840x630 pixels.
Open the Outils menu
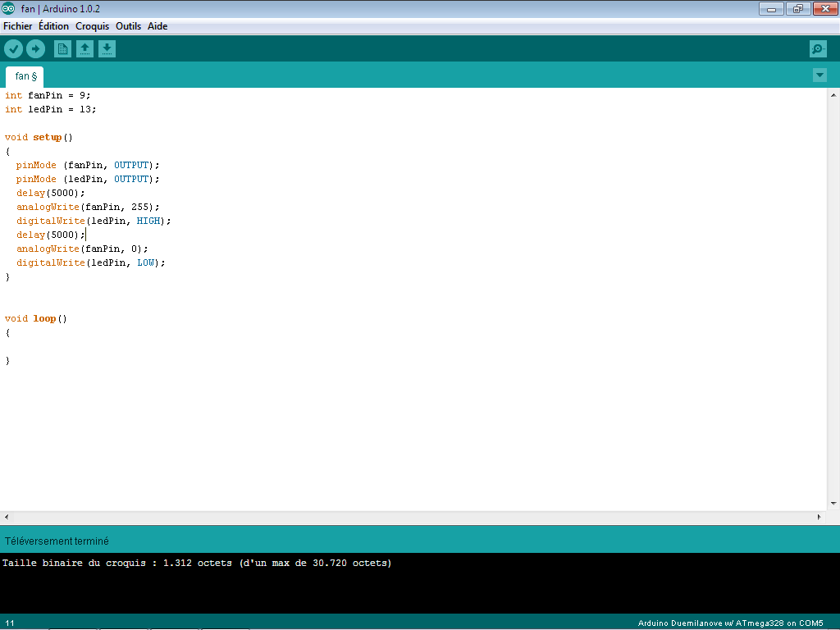(x=129, y=26)
